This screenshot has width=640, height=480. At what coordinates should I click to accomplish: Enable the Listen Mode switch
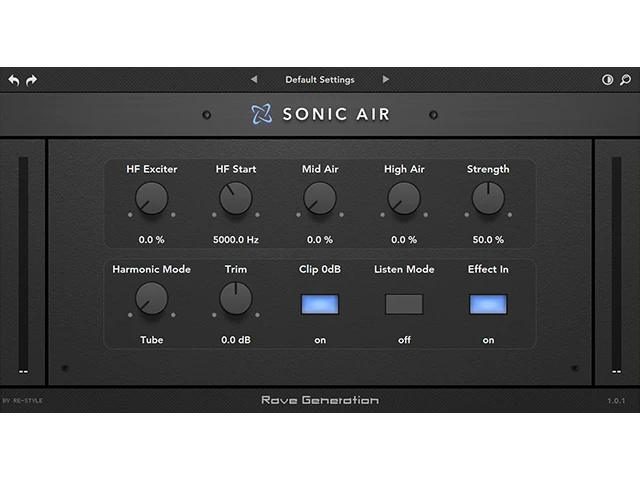(x=404, y=304)
